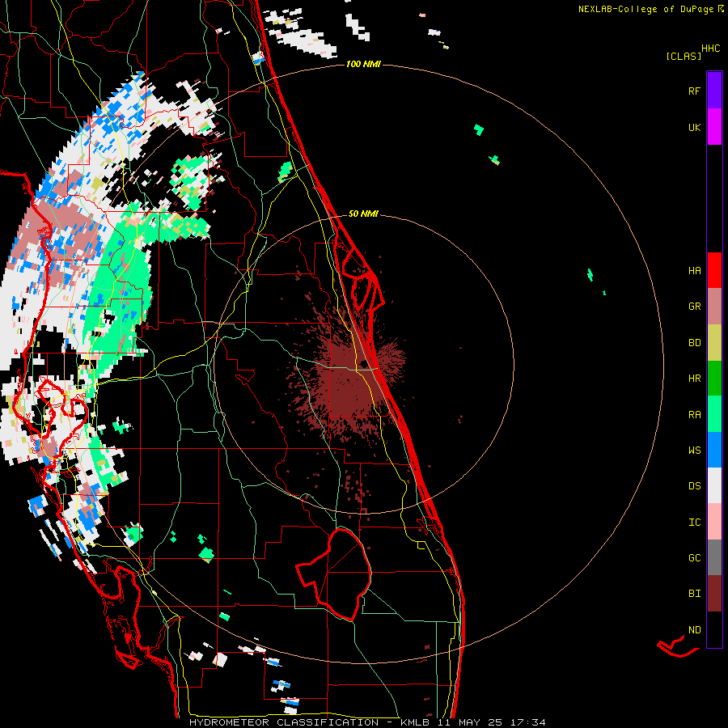The image size is (728, 728).
Task: Click the RF legend label
Action: tap(694, 91)
